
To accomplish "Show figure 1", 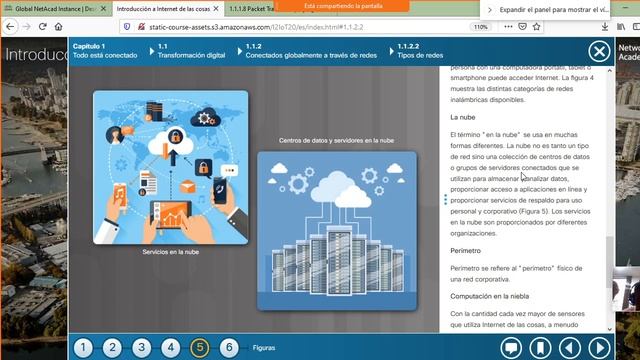I will pos(83,348).
